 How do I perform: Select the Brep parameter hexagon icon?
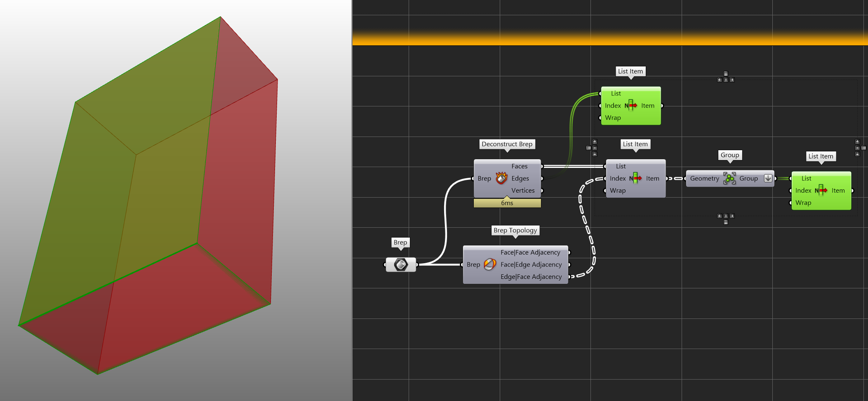[401, 264]
